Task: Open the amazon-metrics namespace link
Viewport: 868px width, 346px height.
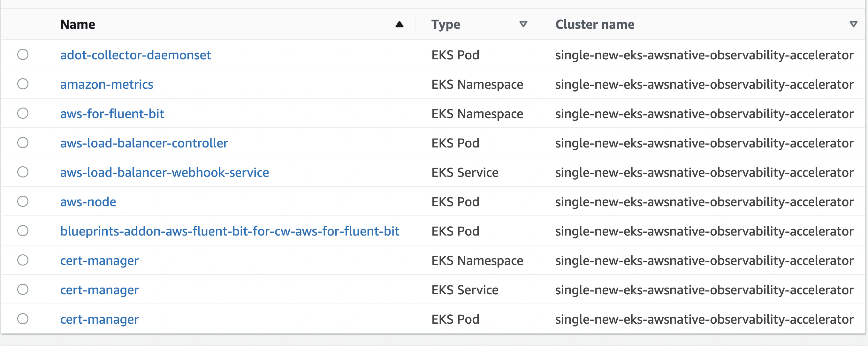Action: click(x=106, y=84)
